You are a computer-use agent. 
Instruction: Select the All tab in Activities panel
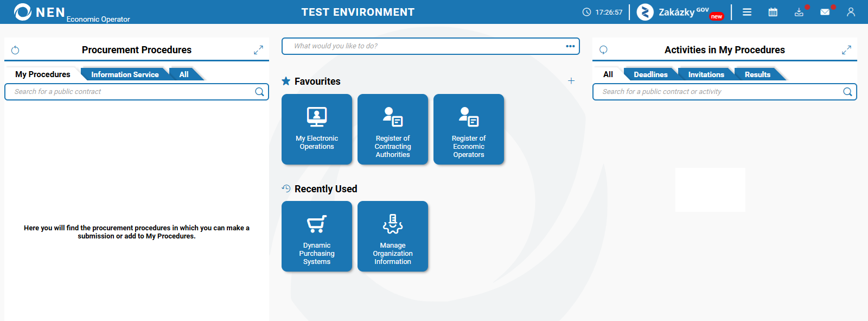tap(608, 74)
